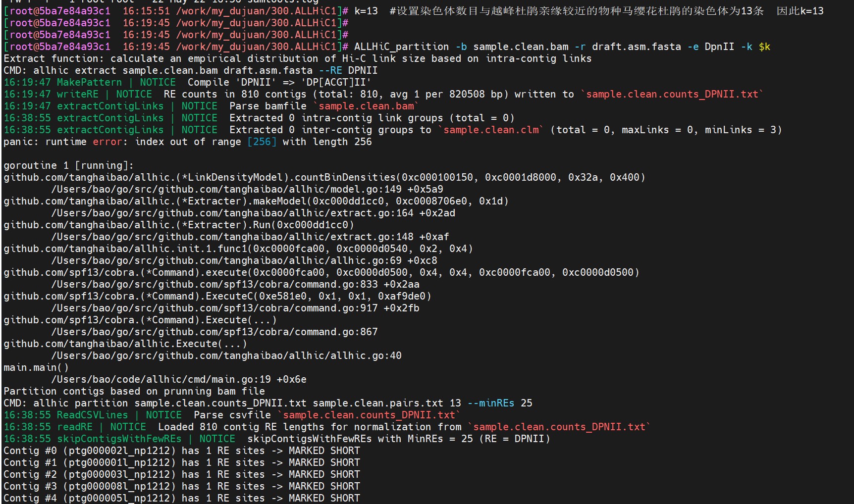This screenshot has height=504, width=854.
Task: Click the model.go:149 file path
Action: click(247, 189)
